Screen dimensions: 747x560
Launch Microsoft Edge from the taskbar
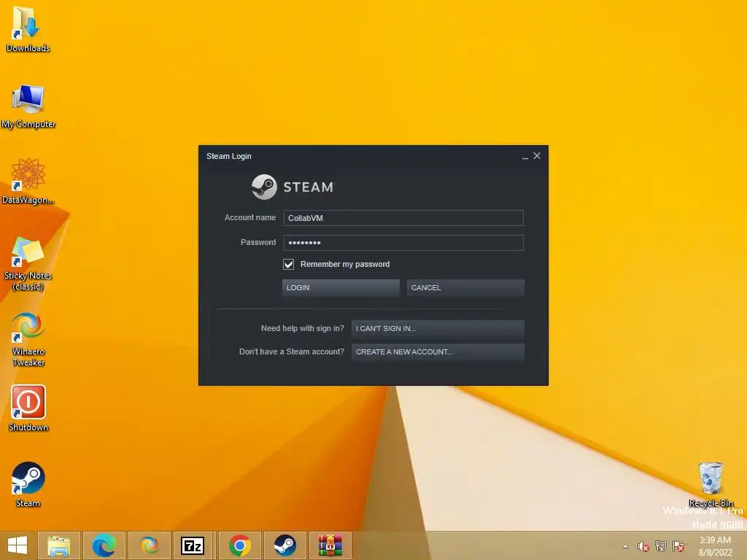[104, 545]
